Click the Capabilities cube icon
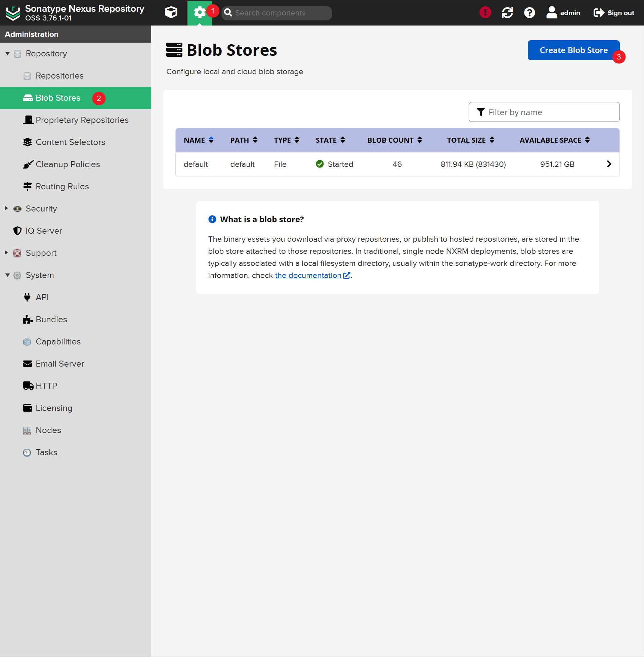Viewport: 644px width, 657px height. point(27,341)
